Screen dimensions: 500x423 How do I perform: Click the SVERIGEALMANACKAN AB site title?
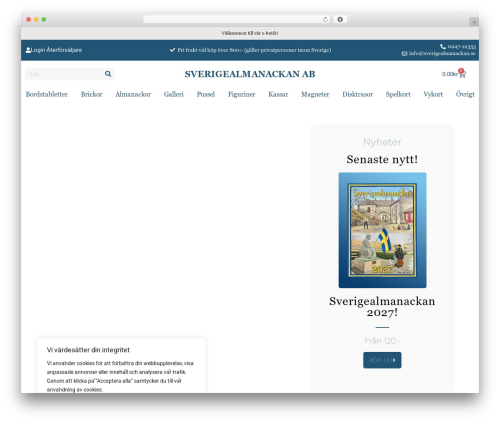250,74
